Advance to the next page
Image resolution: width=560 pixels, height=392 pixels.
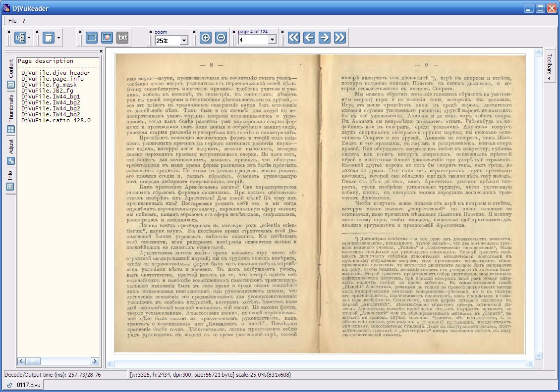(324, 38)
